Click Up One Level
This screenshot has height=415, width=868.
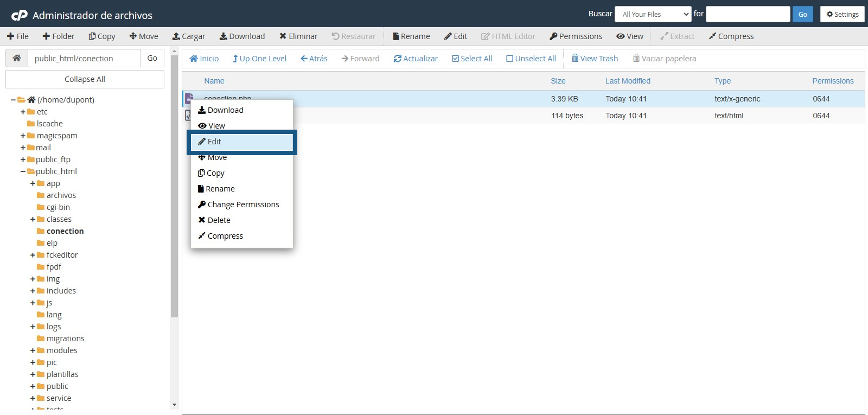259,59
